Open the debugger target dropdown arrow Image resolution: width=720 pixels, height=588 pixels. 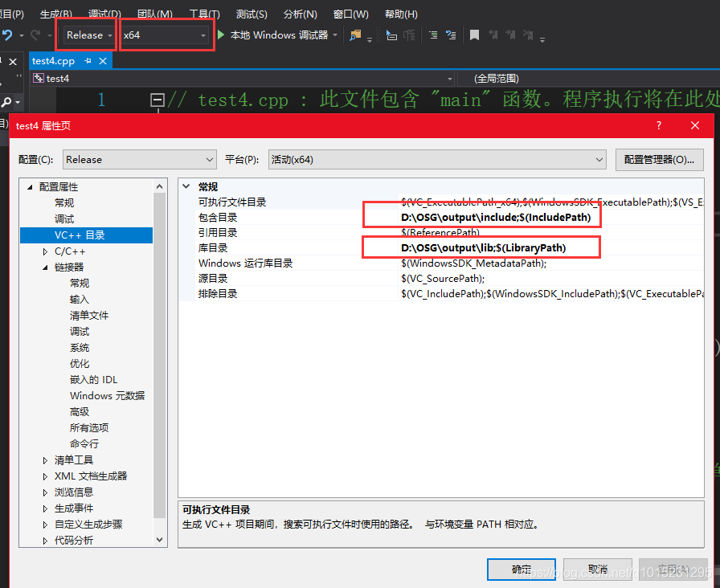(x=335, y=35)
